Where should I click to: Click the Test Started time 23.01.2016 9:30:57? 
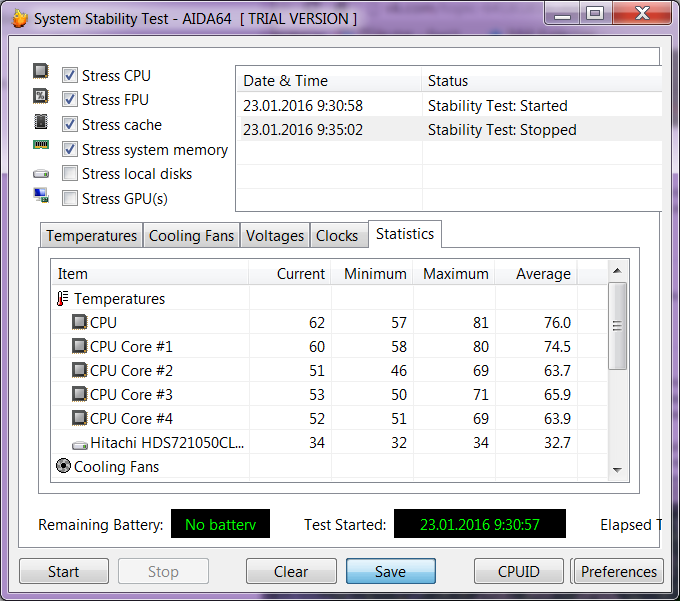pos(480,524)
